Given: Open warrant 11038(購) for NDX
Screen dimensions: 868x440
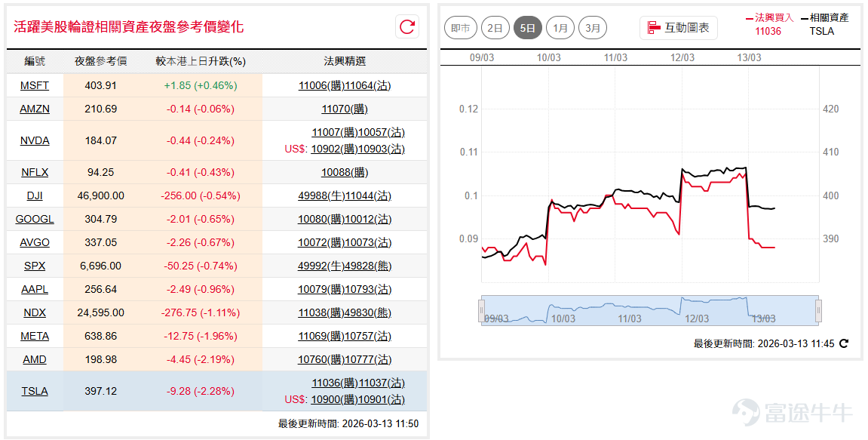Looking at the screenshot, I should 321,312.
